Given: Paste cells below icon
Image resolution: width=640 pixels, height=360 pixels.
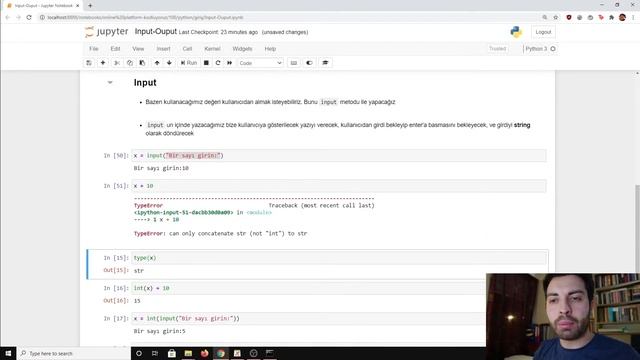Looking at the screenshot, I should 142,63.
